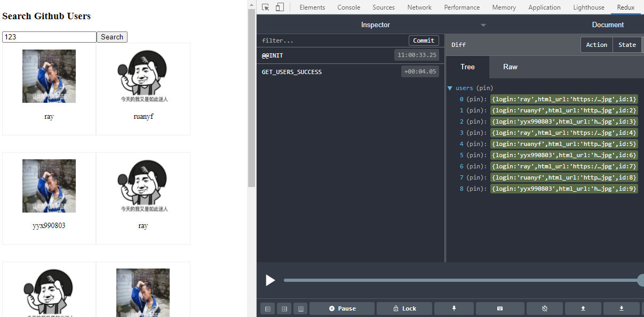644x317 pixels.
Task: Click the ruanyf username label
Action: click(x=143, y=116)
